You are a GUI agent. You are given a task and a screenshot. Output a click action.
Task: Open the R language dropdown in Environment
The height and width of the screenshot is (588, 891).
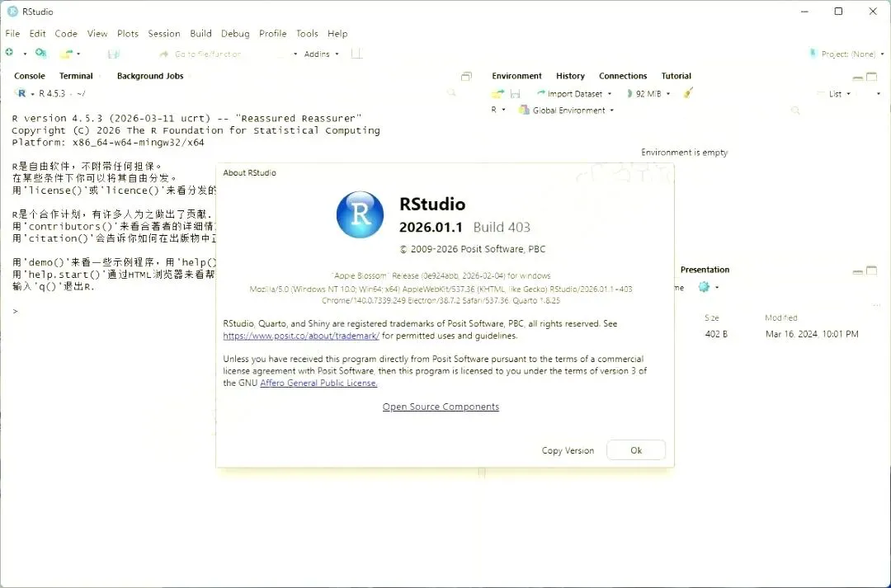[x=498, y=110]
